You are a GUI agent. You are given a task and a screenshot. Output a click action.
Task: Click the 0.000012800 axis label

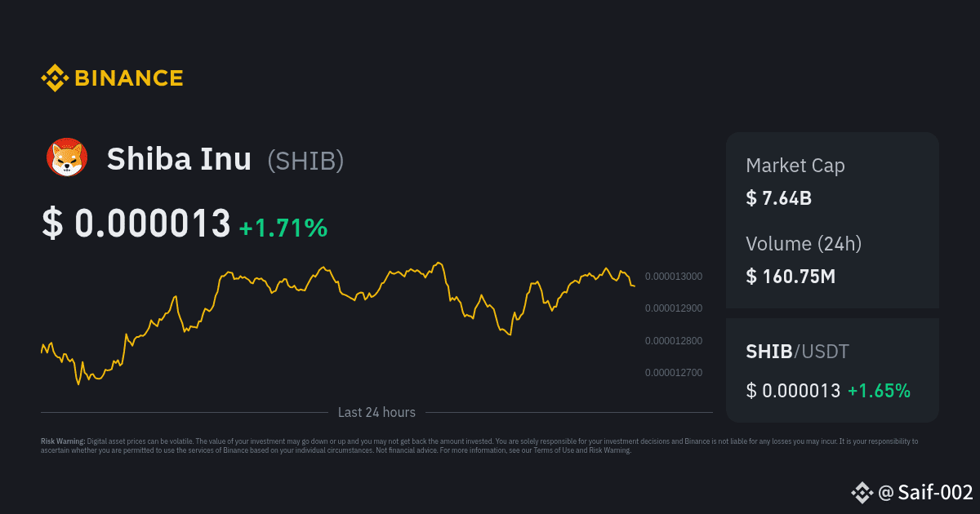[x=674, y=340]
